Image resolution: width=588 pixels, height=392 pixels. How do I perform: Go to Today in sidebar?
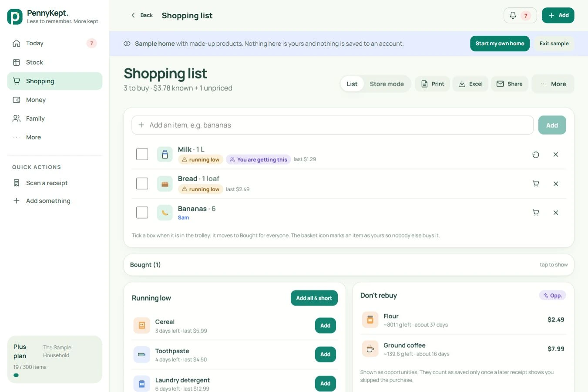[x=54, y=43]
